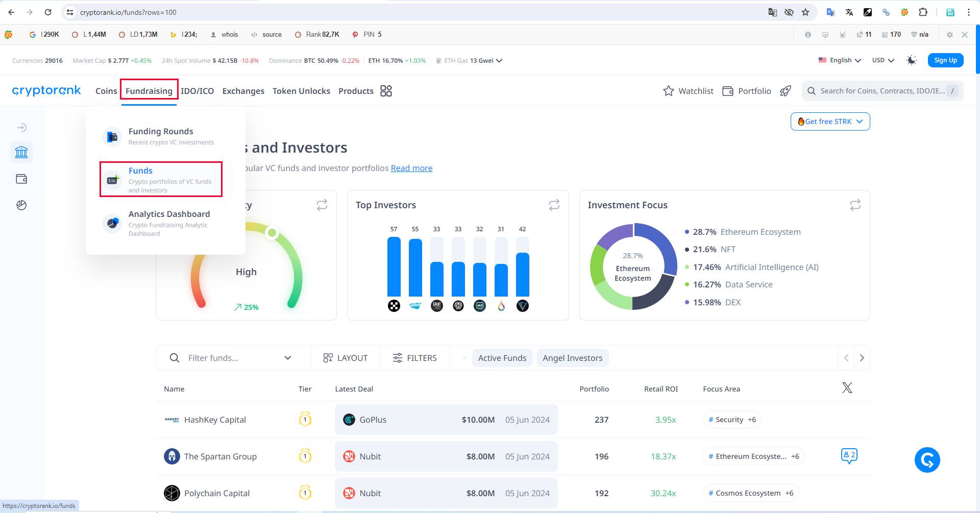
Task: Click the whois bookmark bar item
Action: click(x=224, y=34)
